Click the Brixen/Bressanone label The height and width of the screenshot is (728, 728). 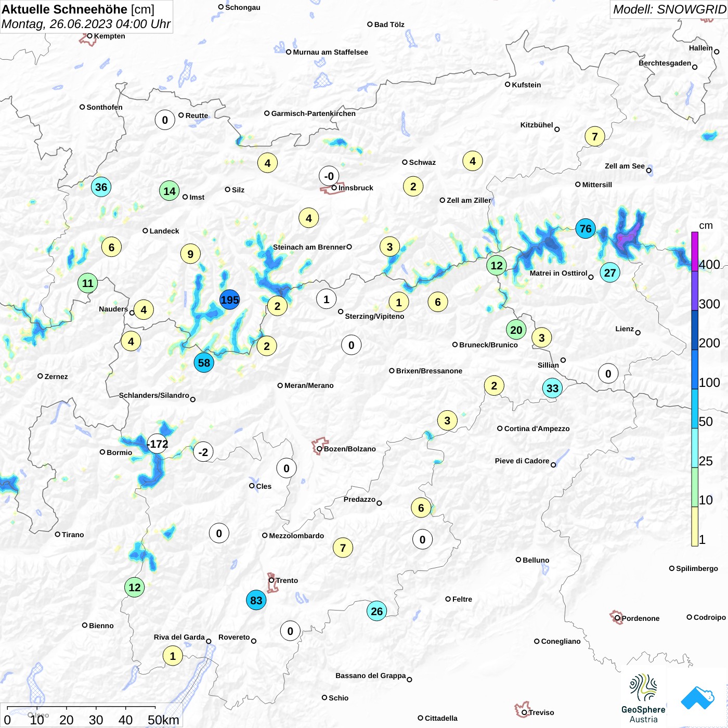[x=429, y=371]
